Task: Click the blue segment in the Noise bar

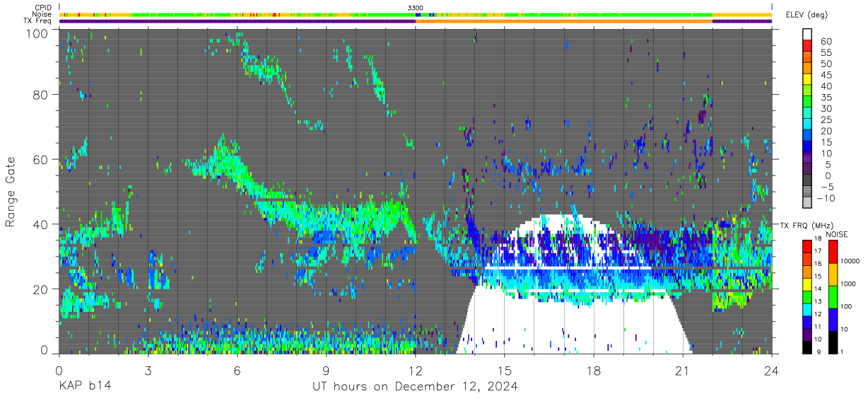Action: point(418,14)
